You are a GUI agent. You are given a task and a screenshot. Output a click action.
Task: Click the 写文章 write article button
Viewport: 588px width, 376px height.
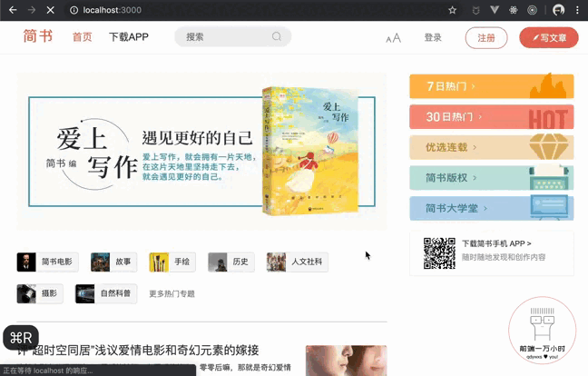549,38
